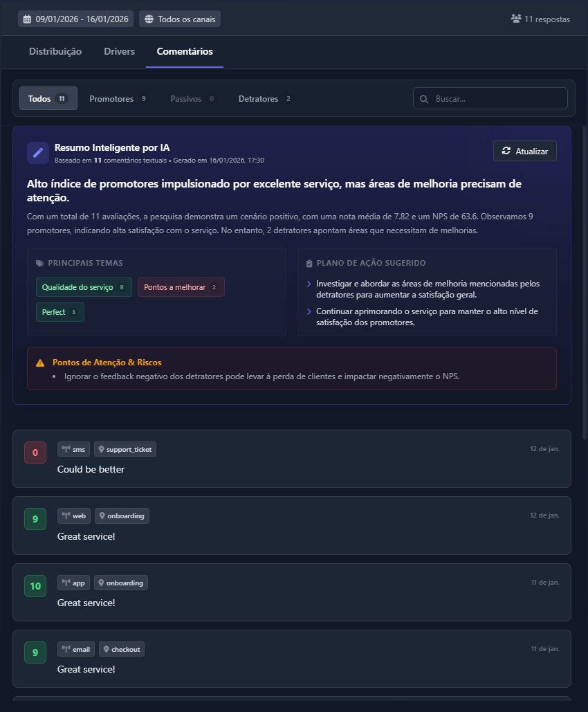Click the pencil icon of Resumo Inteligente por IA

pos(37,152)
